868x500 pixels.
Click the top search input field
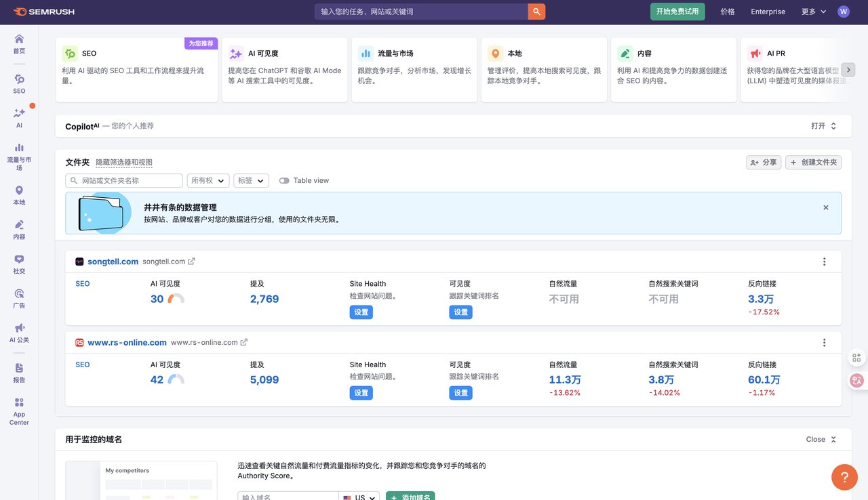tap(421, 12)
